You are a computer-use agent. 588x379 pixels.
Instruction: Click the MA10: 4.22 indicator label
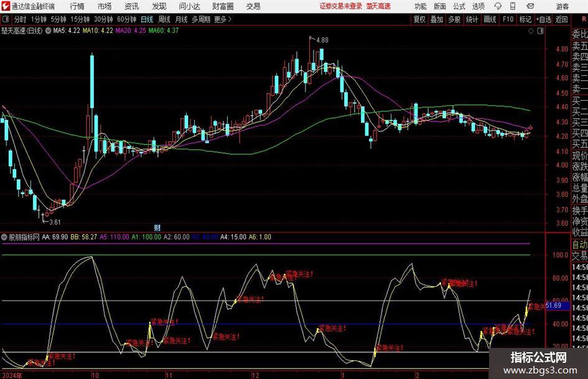pyautogui.click(x=98, y=30)
